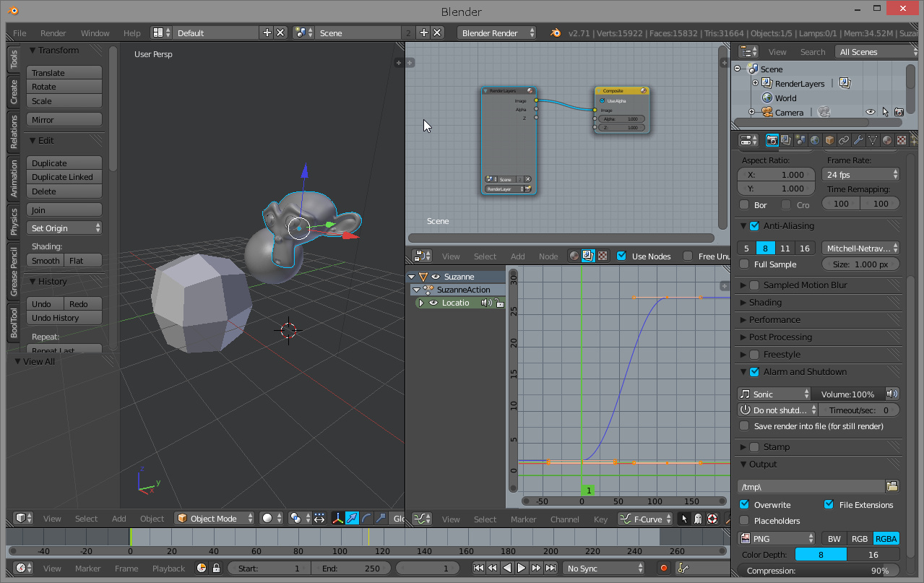
Task: Open the Constraints properties chain tab
Action: pos(844,140)
